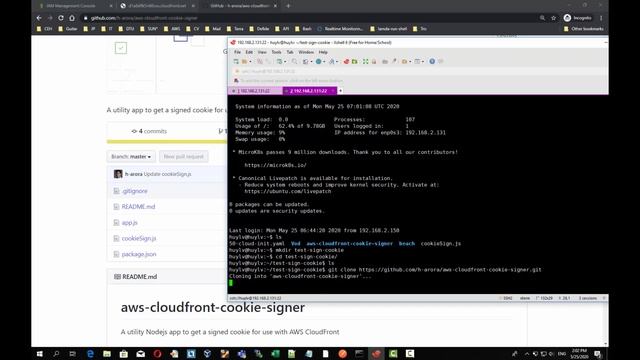Open the View menu in Xshell
This screenshot has width=640, height=360.
(262, 52)
